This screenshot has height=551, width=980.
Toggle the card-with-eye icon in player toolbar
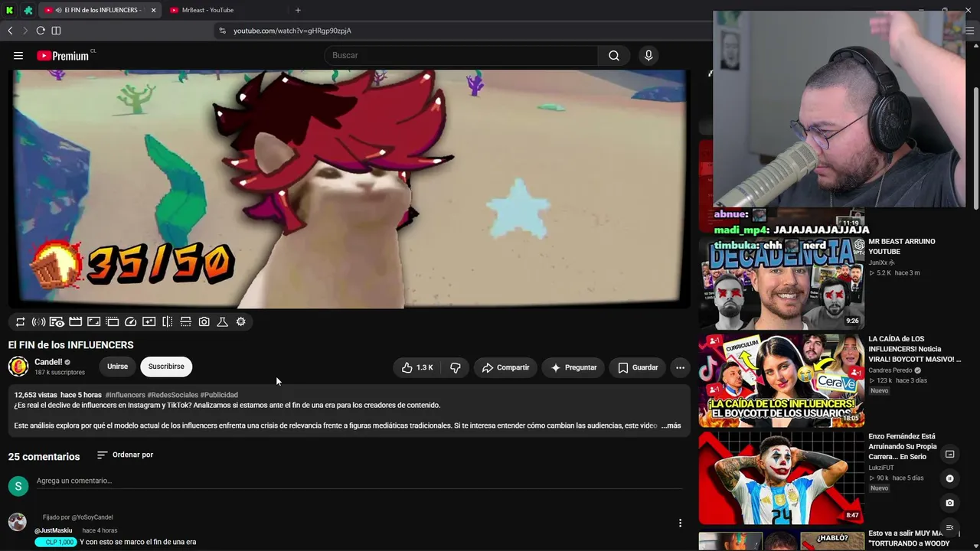click(57, 322)
